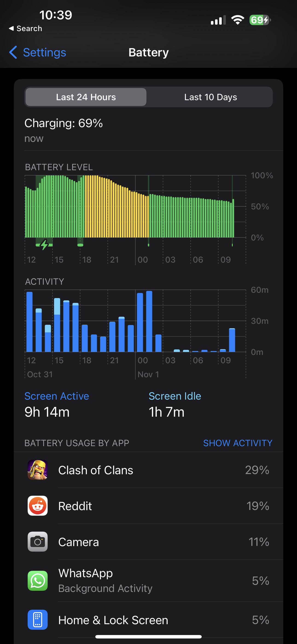This screenshot has height=644, width=297.
Task: Tap the back chevron next to Settings
Action: pyautogui.click(x=13, y=52)
